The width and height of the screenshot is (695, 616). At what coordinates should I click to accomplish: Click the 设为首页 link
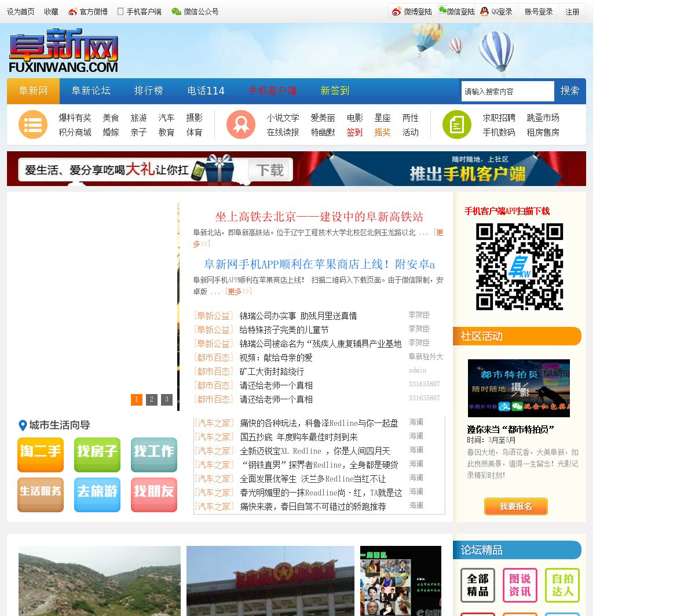pos(21,12)
